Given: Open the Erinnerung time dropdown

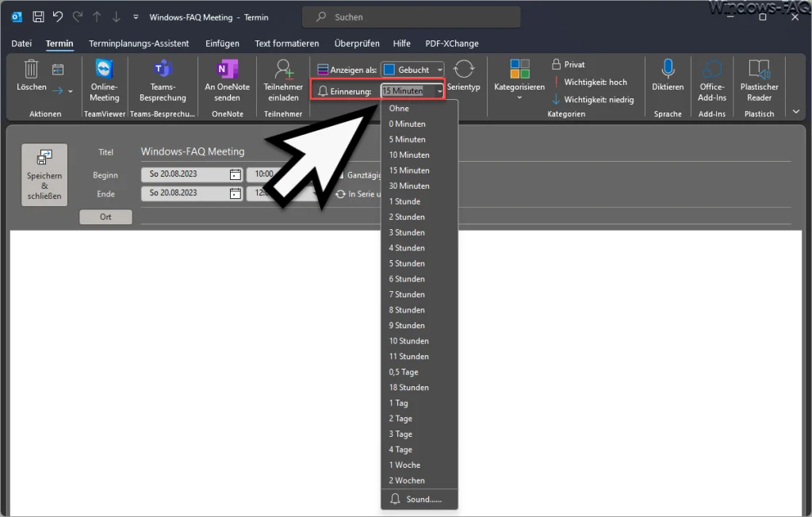Looking at the screenshot, I should 439,91.
